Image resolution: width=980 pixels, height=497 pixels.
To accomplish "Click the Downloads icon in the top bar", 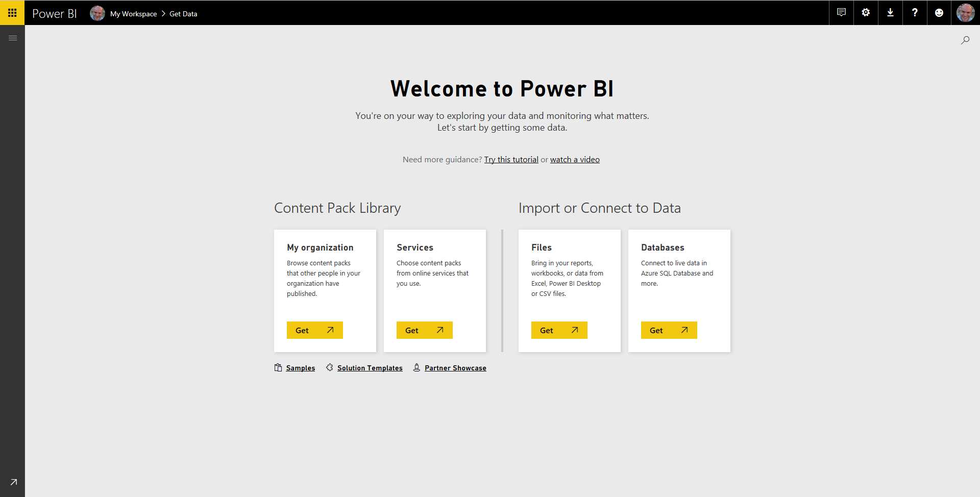I will pyautogui.click(x=890, y=12).
